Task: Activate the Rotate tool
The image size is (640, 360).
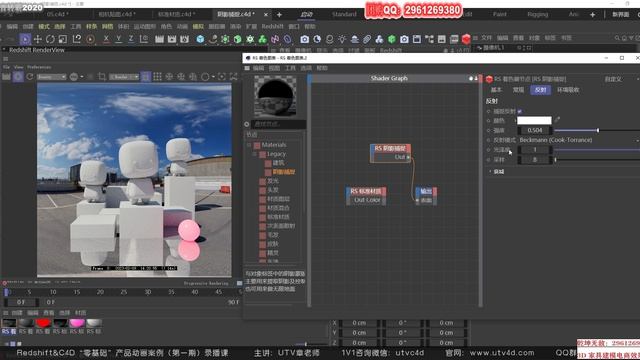Action: tap(50, 39)
